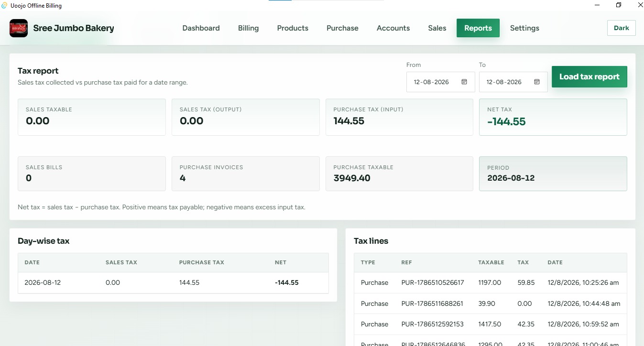Screen dimensions: 644x346
Task: Click the Sree Jumbo Bakery logo
Action: pyautogui.click(x=19, y=28)
